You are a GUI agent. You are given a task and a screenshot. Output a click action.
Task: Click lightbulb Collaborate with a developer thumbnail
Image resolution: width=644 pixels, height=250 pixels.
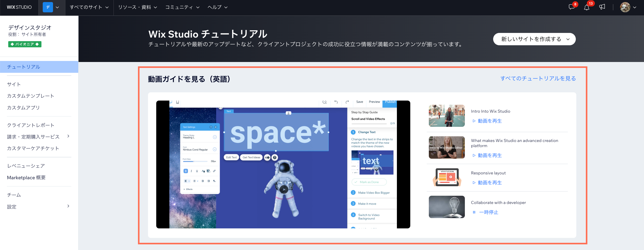coord(447,207)
